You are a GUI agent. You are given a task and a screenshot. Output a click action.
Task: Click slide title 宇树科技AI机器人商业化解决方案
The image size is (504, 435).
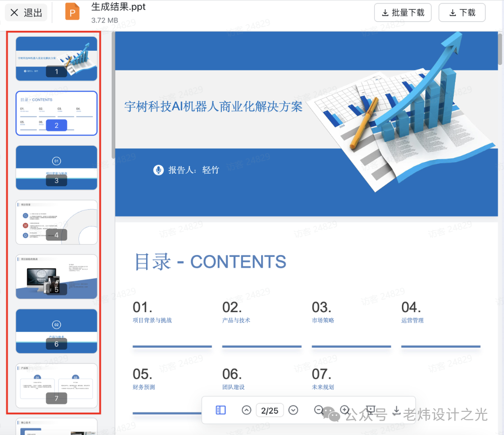213,106
